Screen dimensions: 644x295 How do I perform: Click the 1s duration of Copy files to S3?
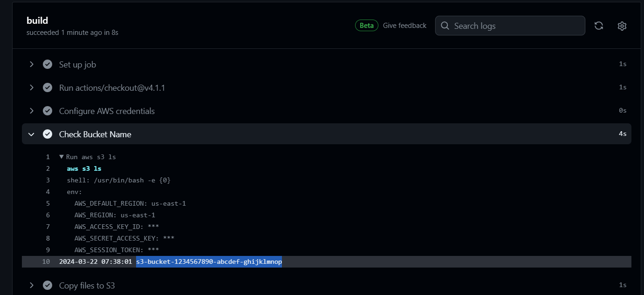click(x=623, y=285)
